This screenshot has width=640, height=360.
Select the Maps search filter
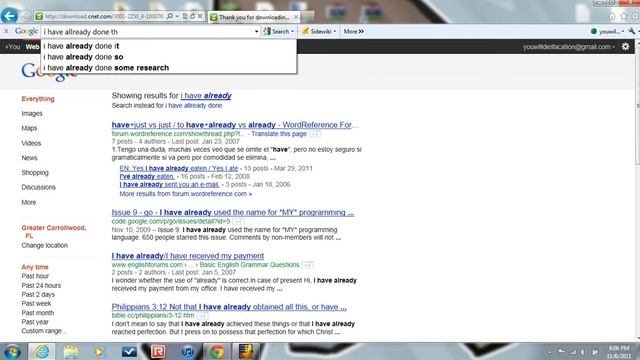coord(29,128)
